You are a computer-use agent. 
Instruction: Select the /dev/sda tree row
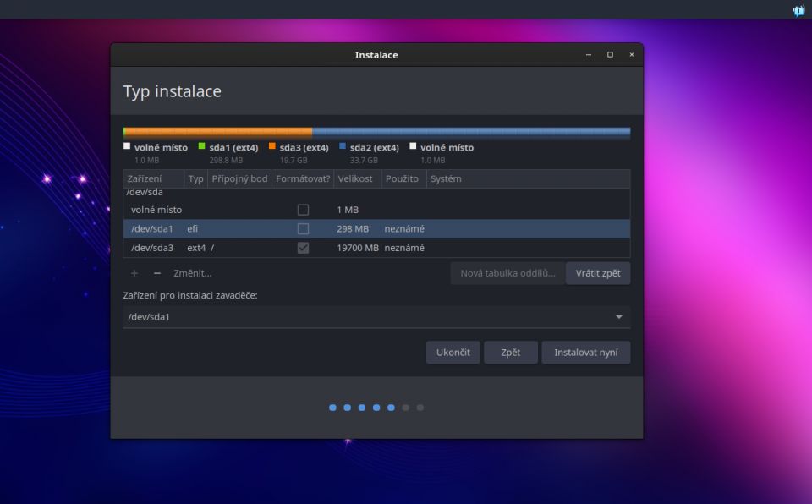tap(376, 192)
